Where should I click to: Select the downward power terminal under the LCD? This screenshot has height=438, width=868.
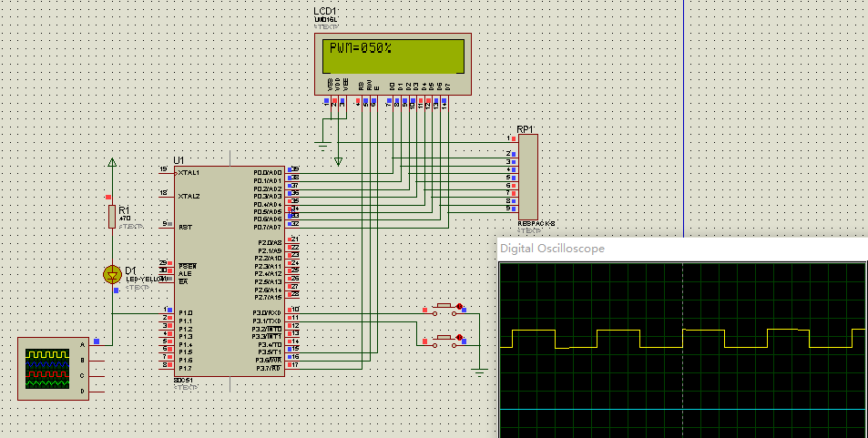click(x=338, y=162)
